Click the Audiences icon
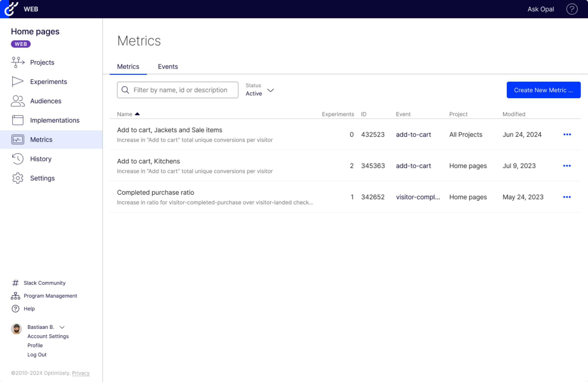The height and width of the screenshot is (382, 588). [17, 101]
